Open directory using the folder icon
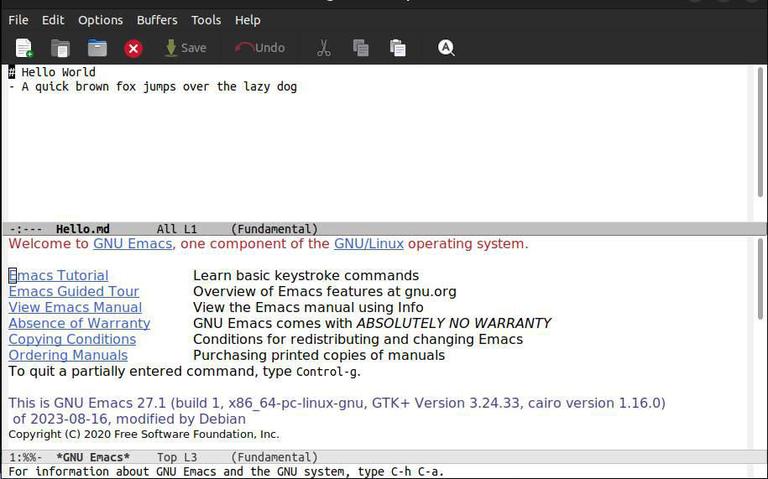The width and height of the screenshot is (768, 479). 97,48
